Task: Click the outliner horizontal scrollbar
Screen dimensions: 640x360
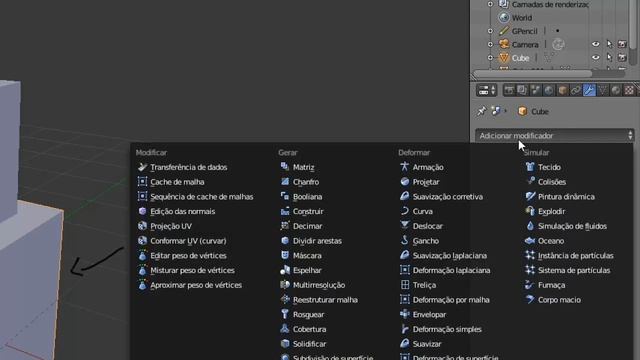Action: (x=532, y=74)
